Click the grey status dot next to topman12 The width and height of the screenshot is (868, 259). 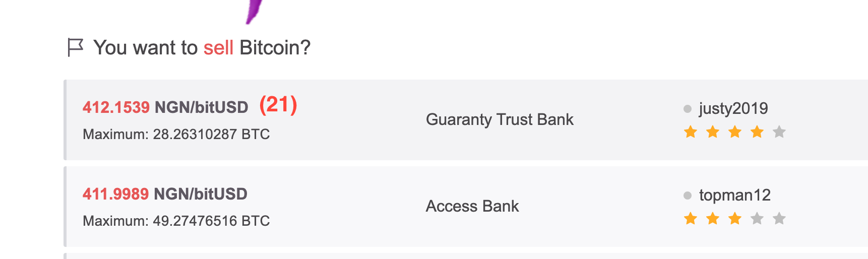687,196
